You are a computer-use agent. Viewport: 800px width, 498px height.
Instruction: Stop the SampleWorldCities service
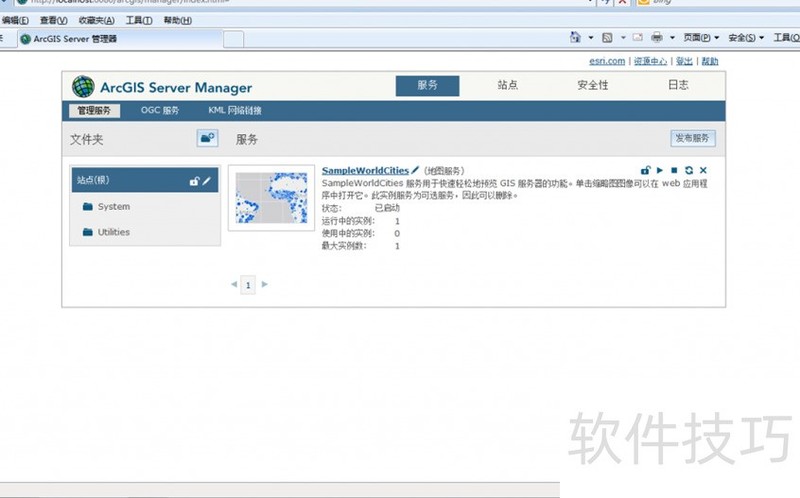coord(674,171)
